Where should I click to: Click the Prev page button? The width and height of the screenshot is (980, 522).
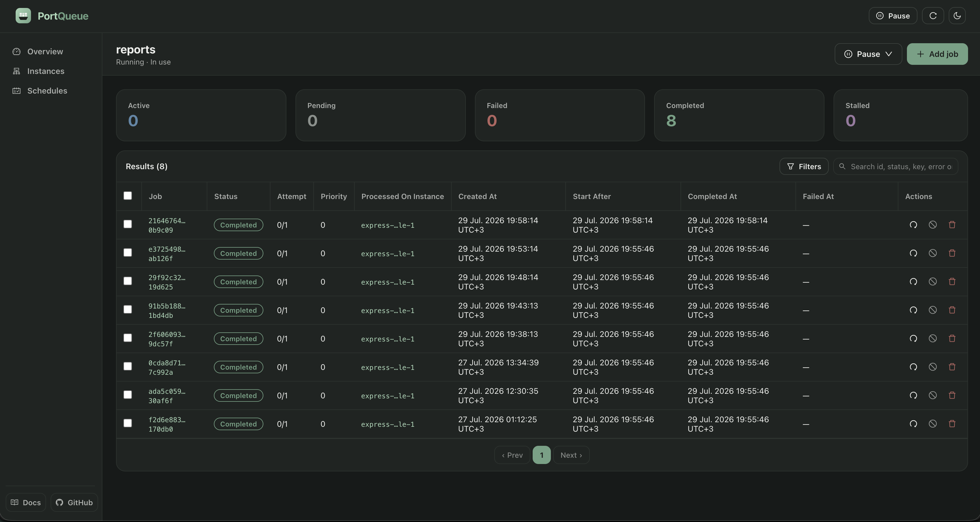(512, 455)
